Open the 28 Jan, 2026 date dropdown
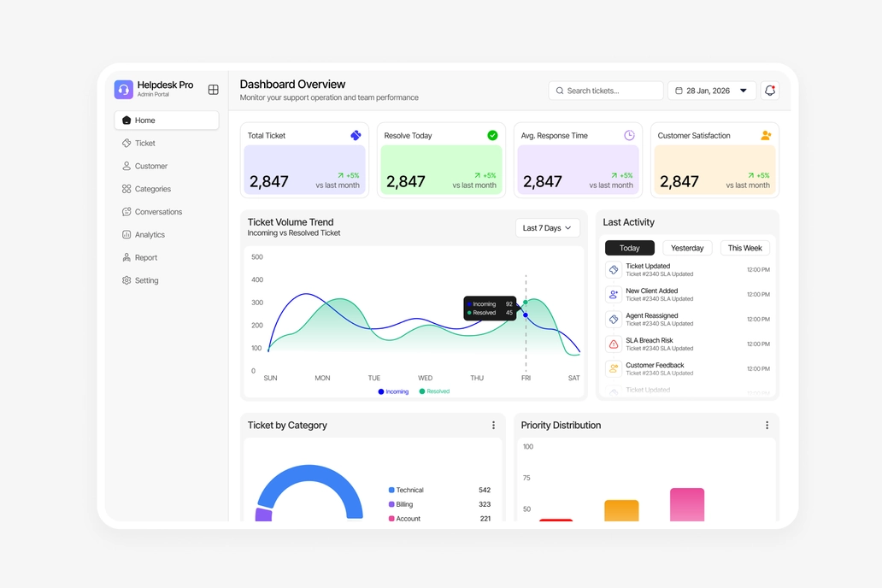Viewport: 882px width, 588px height. coord(712,91)
